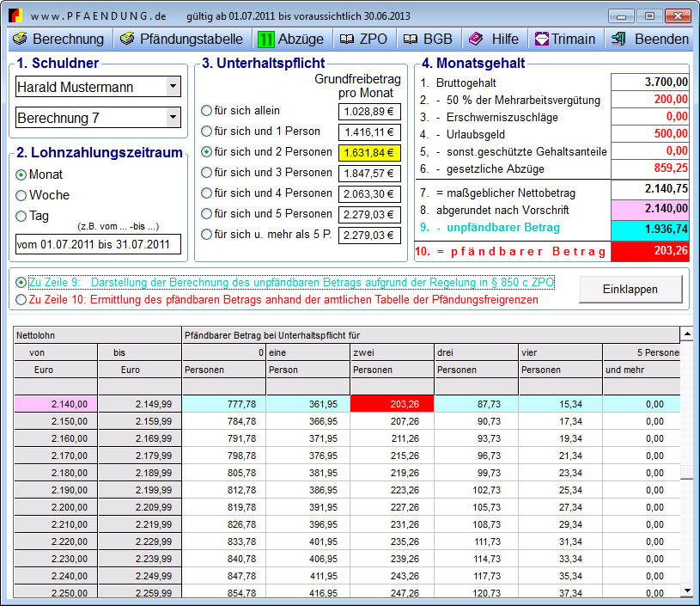Open the Abzüge menu label
The image size is (700, 606).
point(301,40)
